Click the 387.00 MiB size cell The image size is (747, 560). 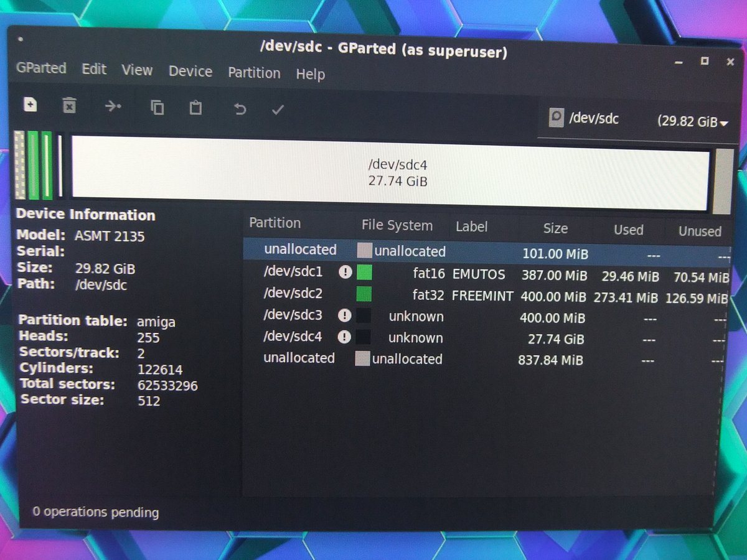pyautogui.click(x=553, y=276)
